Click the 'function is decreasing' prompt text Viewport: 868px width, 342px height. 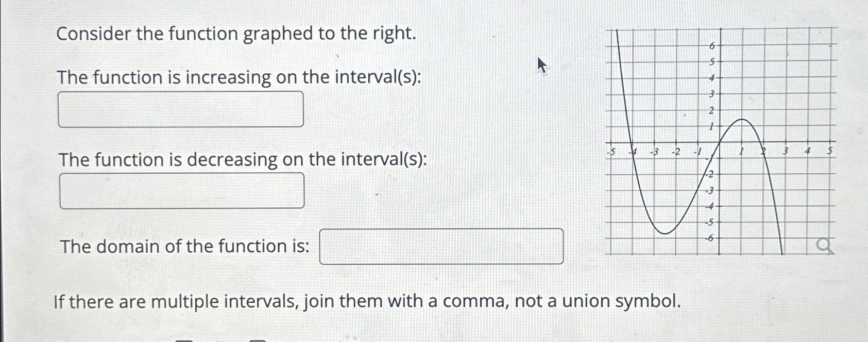click(x=243, y=159)
